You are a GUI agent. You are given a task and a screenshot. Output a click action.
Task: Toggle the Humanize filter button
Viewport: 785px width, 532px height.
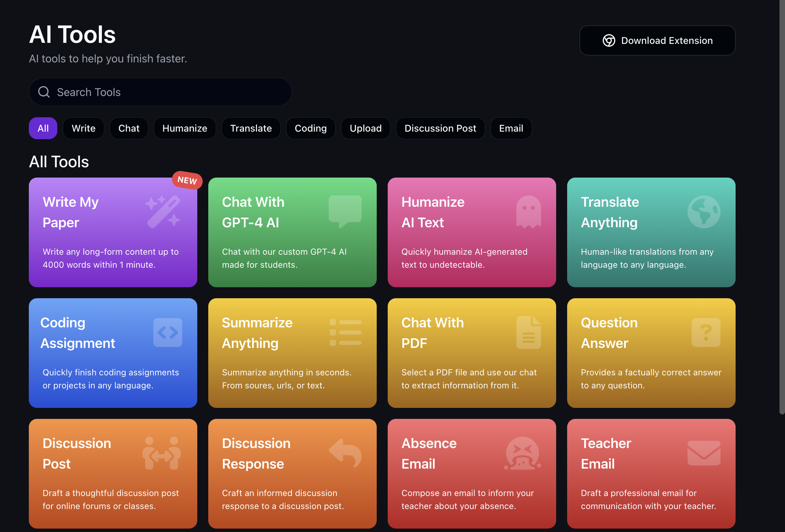point(184,128)
